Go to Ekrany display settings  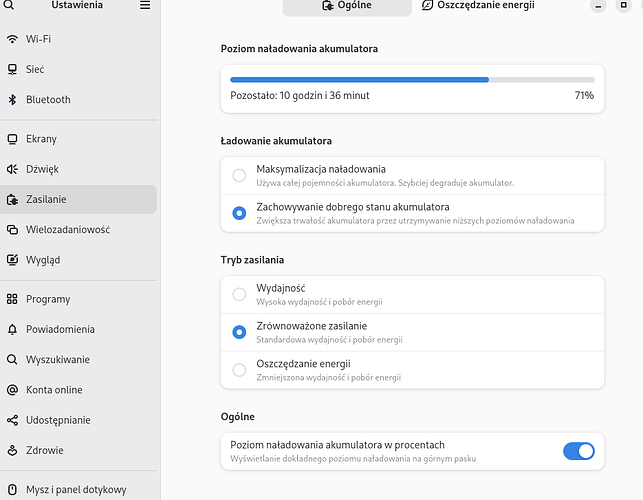tap(78, 139)
